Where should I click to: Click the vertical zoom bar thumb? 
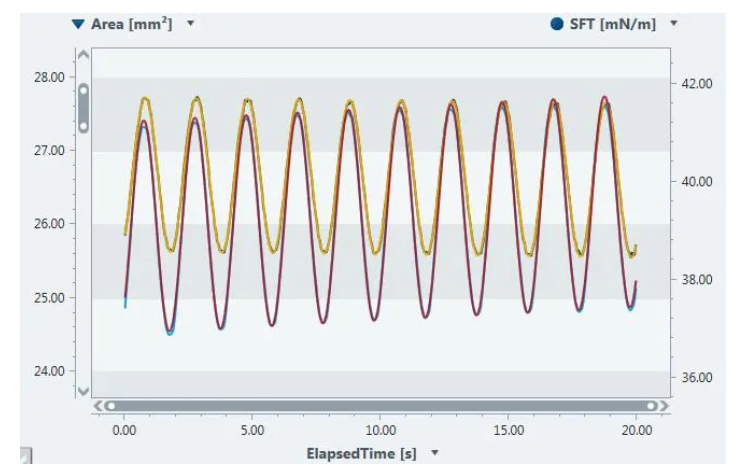coord(84,107)
